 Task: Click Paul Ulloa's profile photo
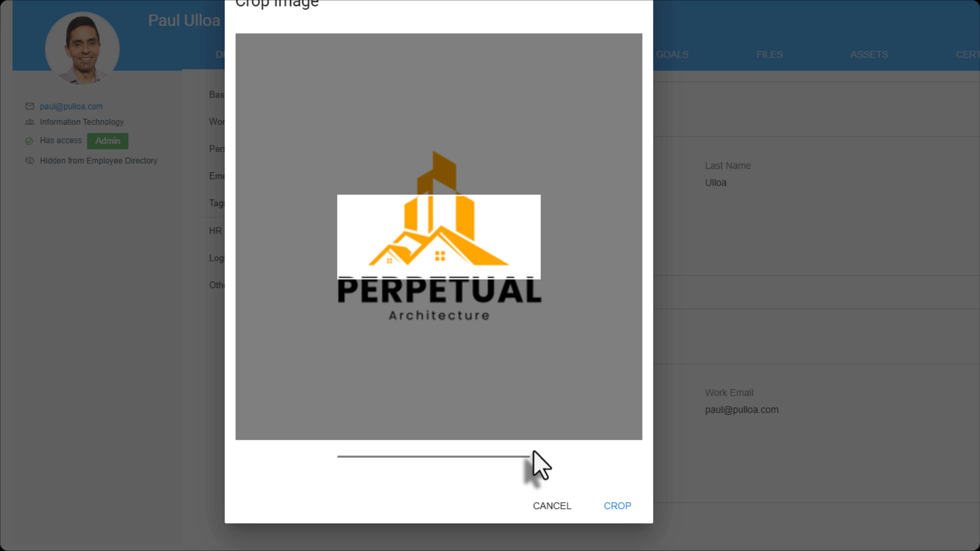tap(82, 49)
